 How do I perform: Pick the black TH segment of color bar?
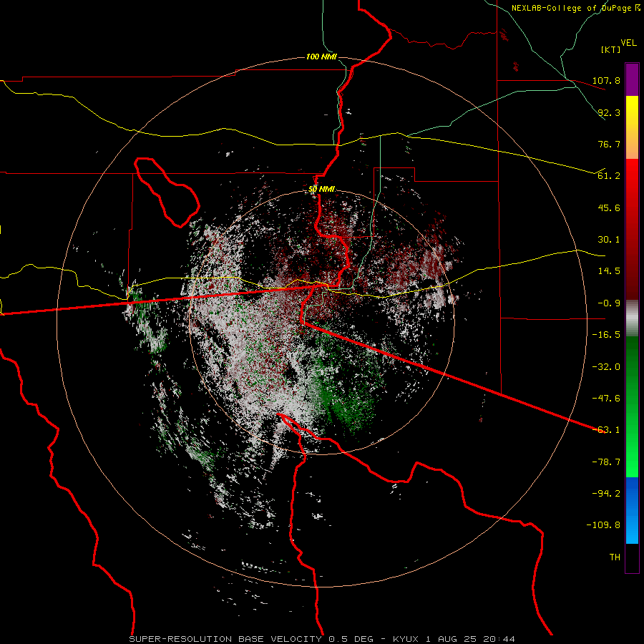tap(632, 557)
